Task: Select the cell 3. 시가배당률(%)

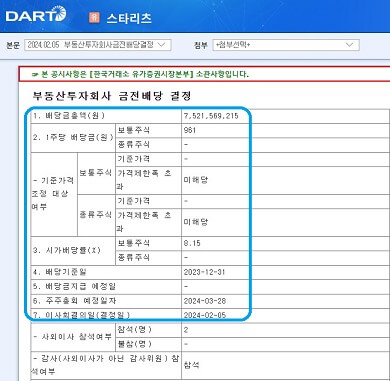Action: pos(73,251)
